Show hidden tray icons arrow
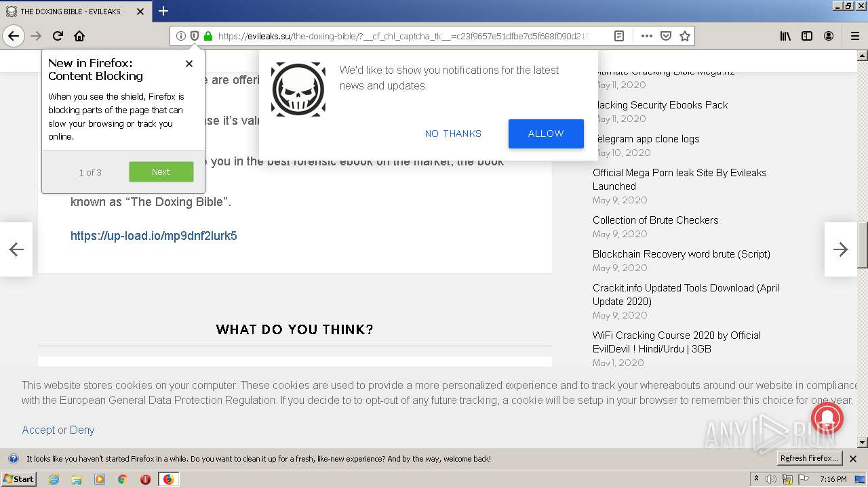The image size is (868, 488). (x=756, y=479)
